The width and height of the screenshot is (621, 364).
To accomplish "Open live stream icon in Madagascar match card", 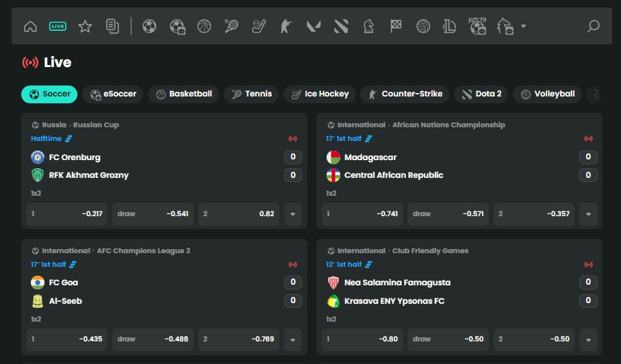I will pos(589,138).
